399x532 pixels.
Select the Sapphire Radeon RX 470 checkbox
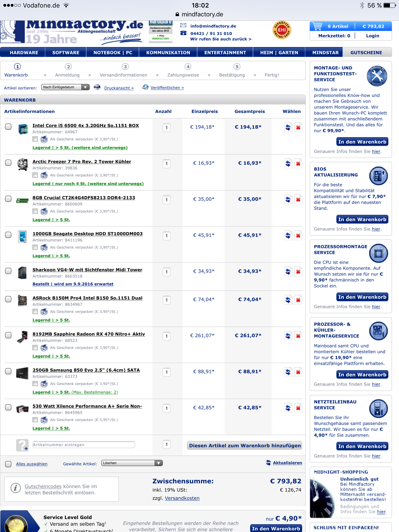click(8, 335)
